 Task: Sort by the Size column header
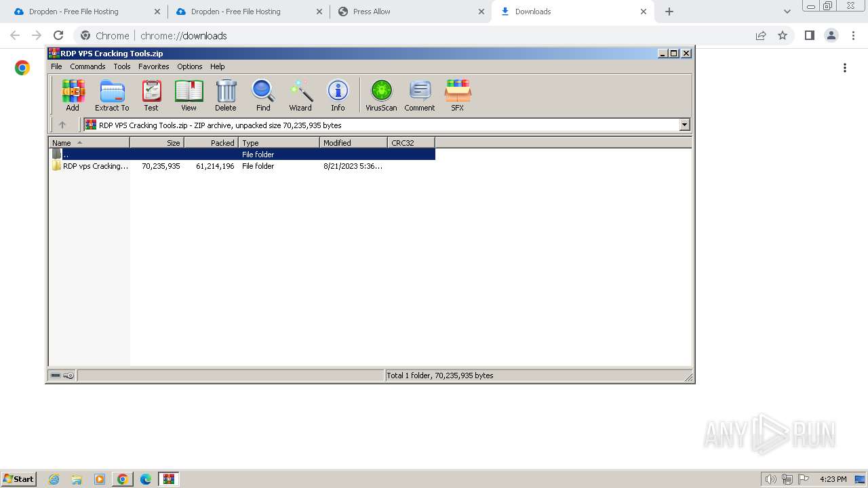tap(157, 142)
